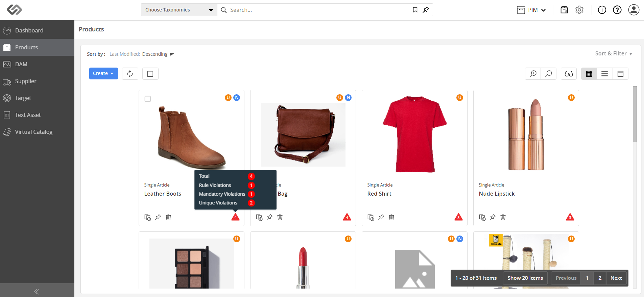Click the Unique Violations count in tooltip

coord(251,203)
